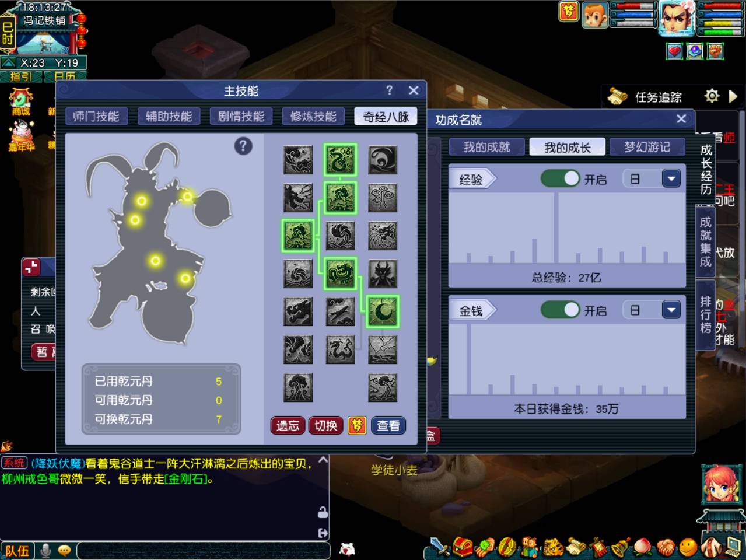Image resolution: width=746 pixels, height=560 pixels.
Task: Open the meridian figure help question mark
Action: [x=243, y=146]
